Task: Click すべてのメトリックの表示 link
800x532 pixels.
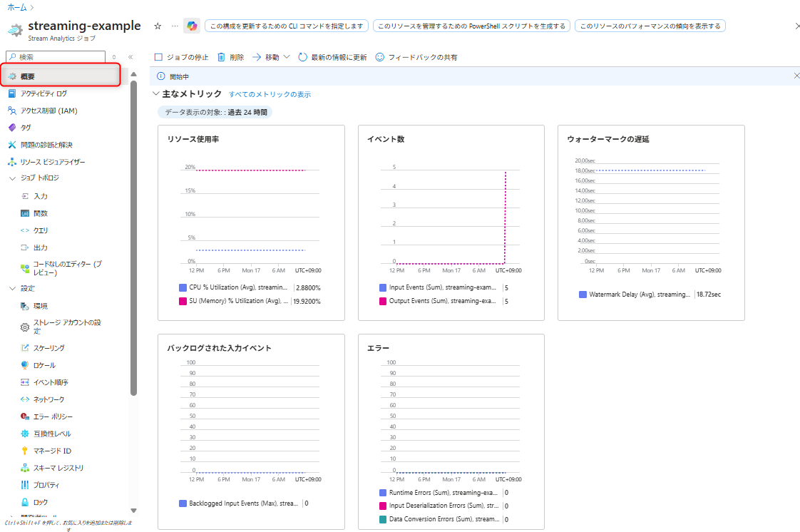Action: pyautogui.click(x=270, y=93)
